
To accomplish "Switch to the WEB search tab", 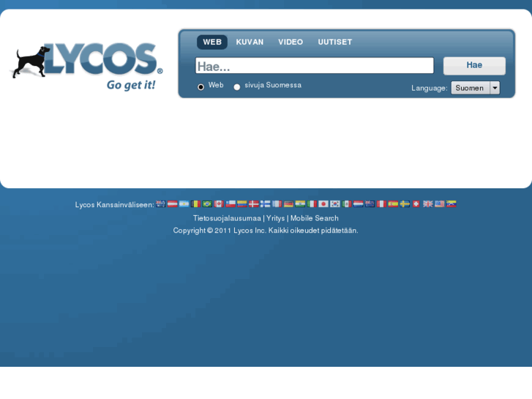I will (212, 42).
